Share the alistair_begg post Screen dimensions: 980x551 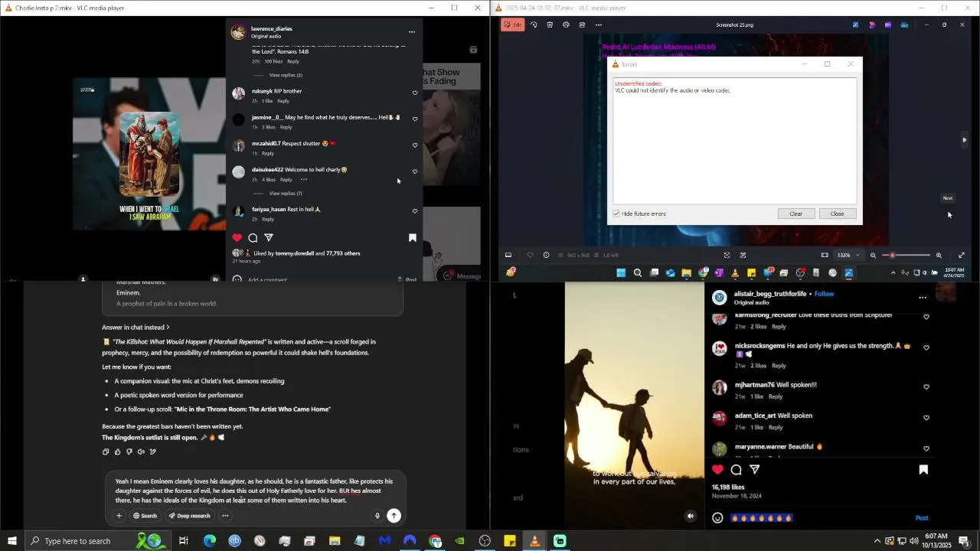point(755,470)
